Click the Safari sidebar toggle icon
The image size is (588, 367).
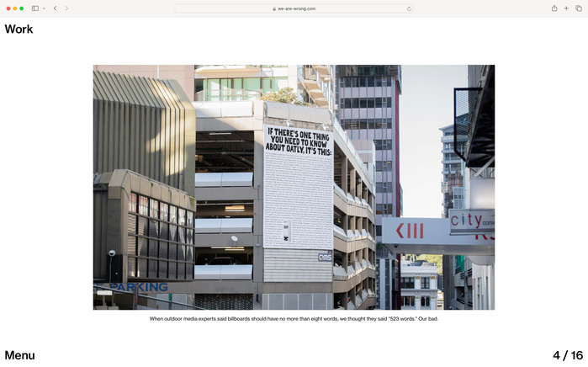click(34, 8)
